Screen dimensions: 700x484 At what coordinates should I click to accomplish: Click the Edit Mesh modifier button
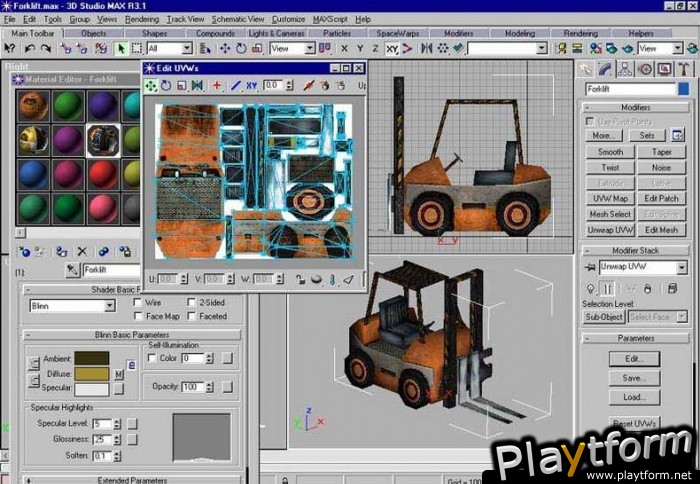coord(662,229)
